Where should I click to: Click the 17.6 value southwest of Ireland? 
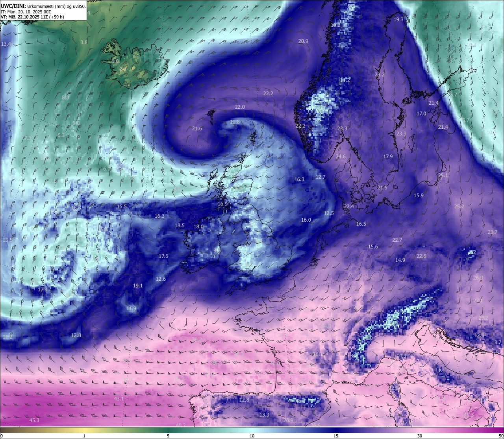click(x=163, y=256)
